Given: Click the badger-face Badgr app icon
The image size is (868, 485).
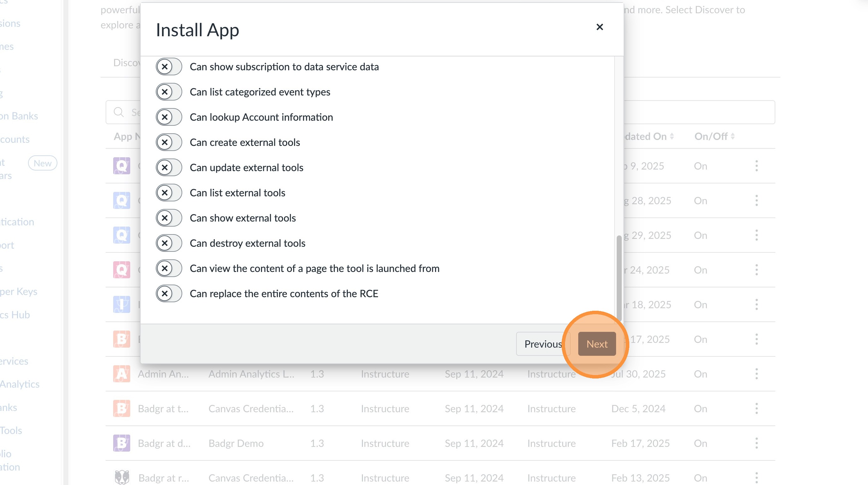Looking at the screenshot, I should pos(121,477).
